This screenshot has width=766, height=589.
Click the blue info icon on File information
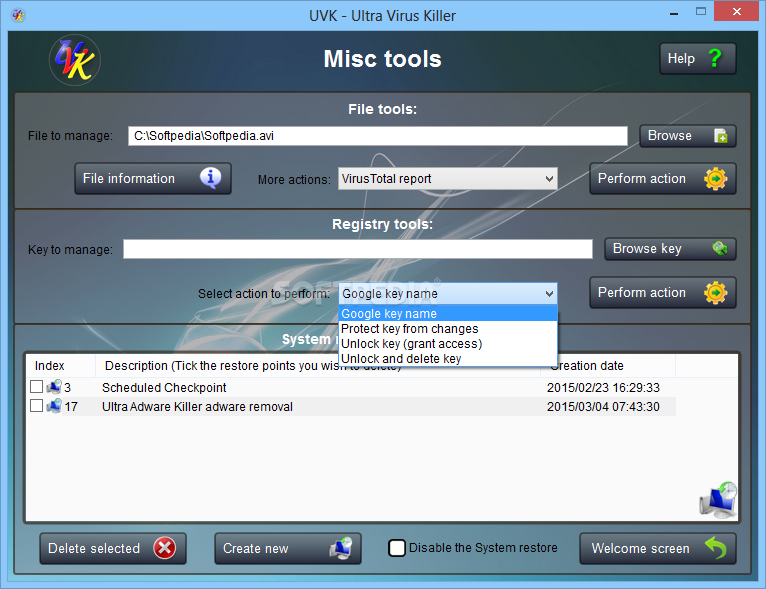211,178
